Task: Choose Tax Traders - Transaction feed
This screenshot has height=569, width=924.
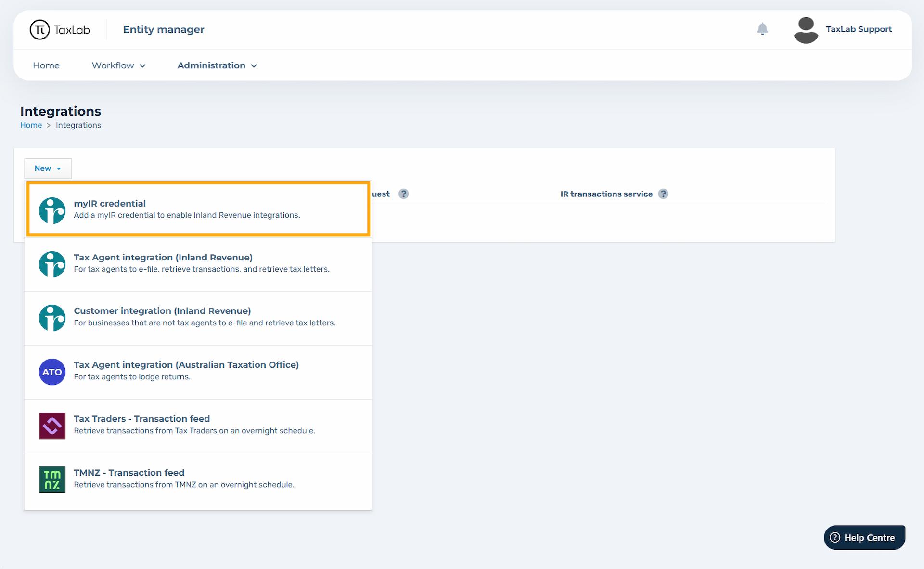Action: [198, 425]
